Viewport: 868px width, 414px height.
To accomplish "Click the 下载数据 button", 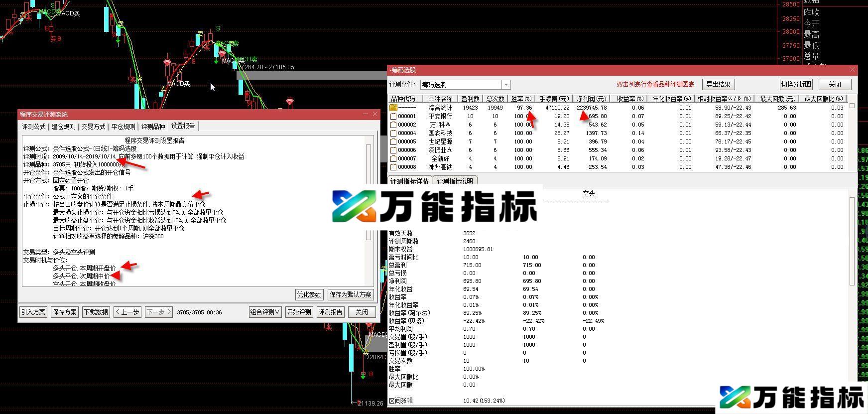I will click(x=96, y=312).
